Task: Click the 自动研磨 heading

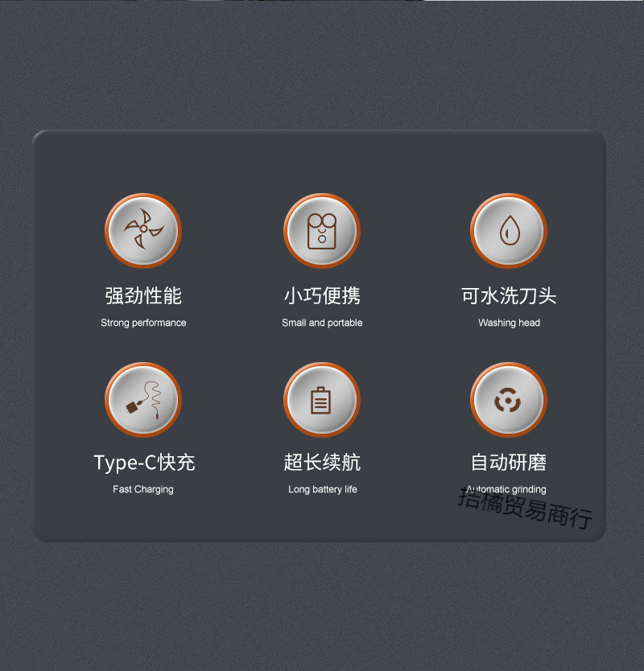Action: pos(509,462)
